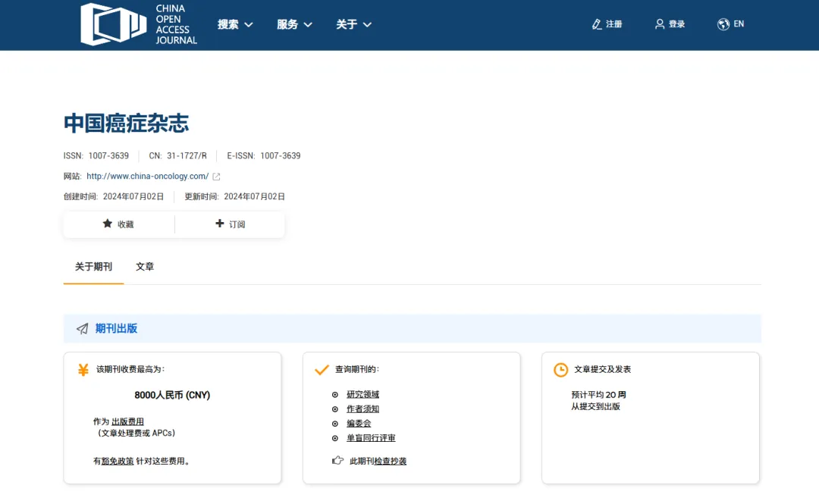Open the 作者须知 link
Viewport: 819px width, 504px height.
point(363,409)
